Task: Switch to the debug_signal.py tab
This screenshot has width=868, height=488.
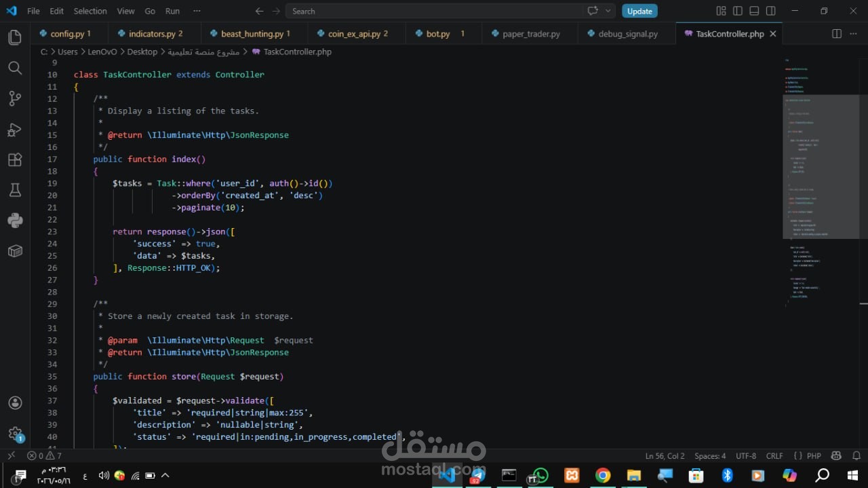Action: 627,34
